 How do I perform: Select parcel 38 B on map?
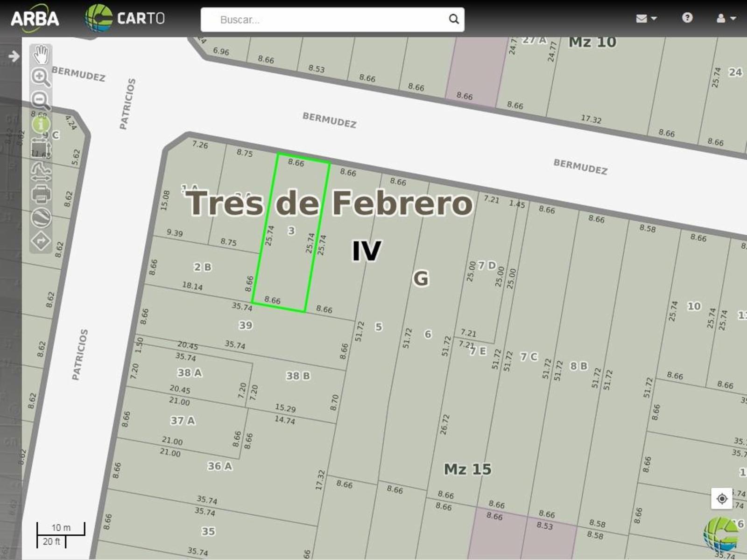coord(297,376)
